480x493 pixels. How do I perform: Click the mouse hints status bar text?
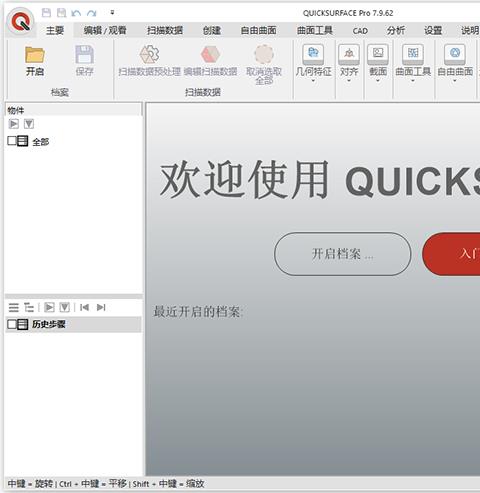click(106, 484)
